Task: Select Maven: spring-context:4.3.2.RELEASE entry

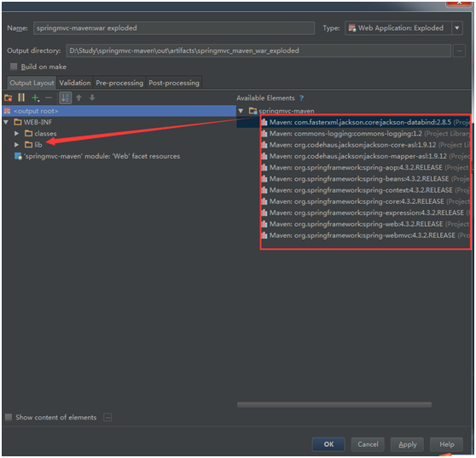Action: click(x=365, y=190)
